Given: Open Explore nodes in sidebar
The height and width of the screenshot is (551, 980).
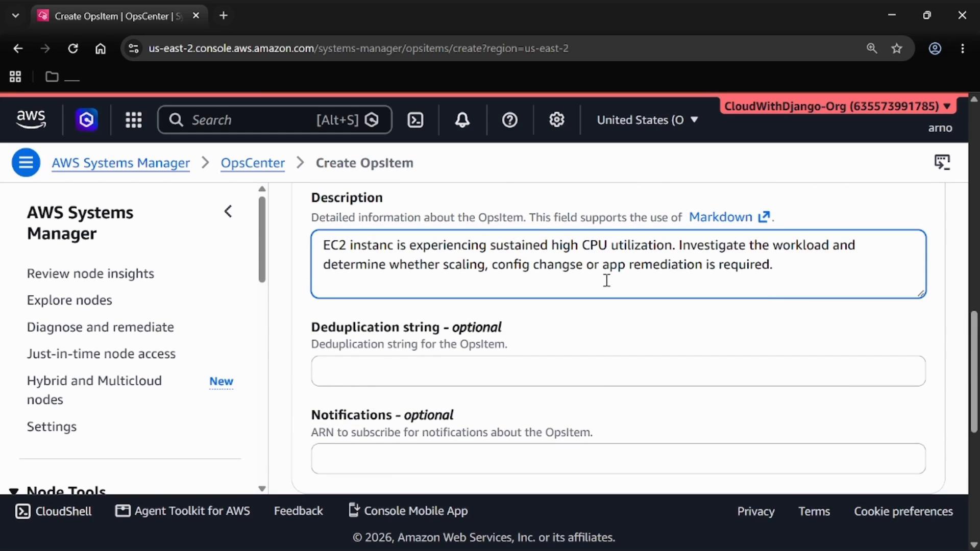Looking at the screenshot, I should [x=69, y=300].
